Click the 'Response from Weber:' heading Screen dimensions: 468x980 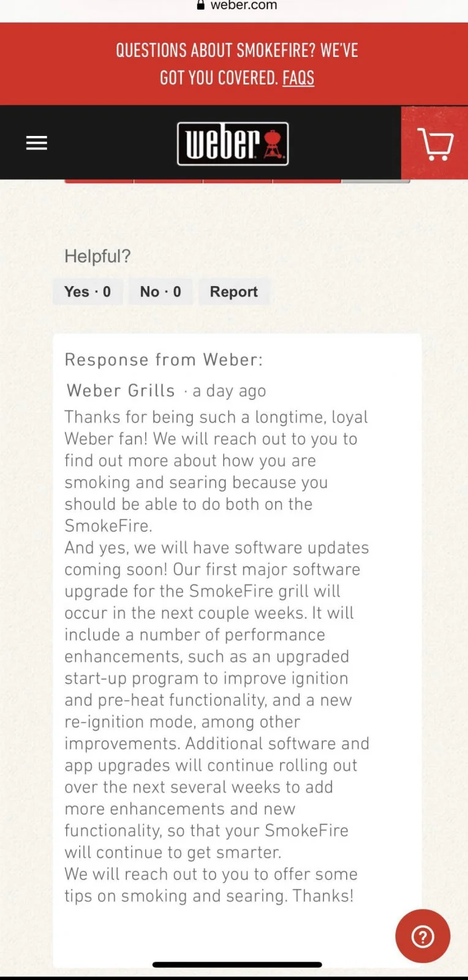[164, 360]
